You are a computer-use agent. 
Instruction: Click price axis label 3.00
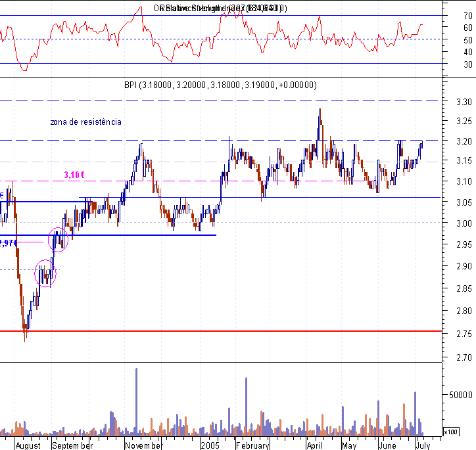pyautogui.click(x=464, y=223)
